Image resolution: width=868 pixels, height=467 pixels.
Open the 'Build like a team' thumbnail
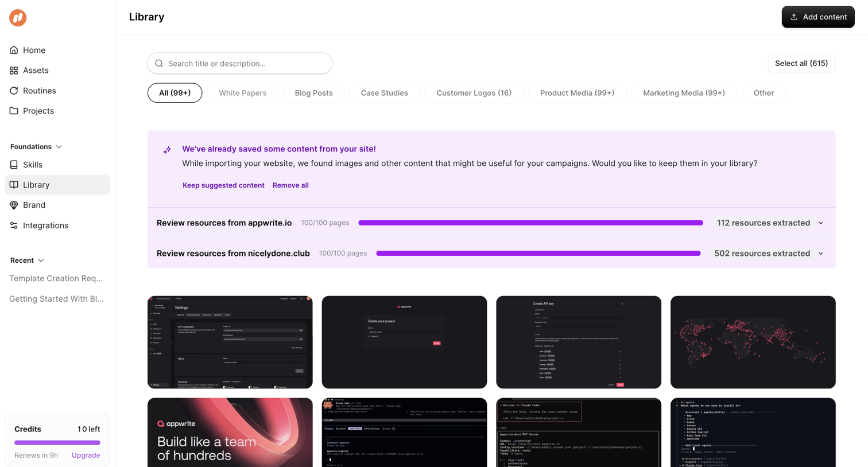tap(230, 433)
